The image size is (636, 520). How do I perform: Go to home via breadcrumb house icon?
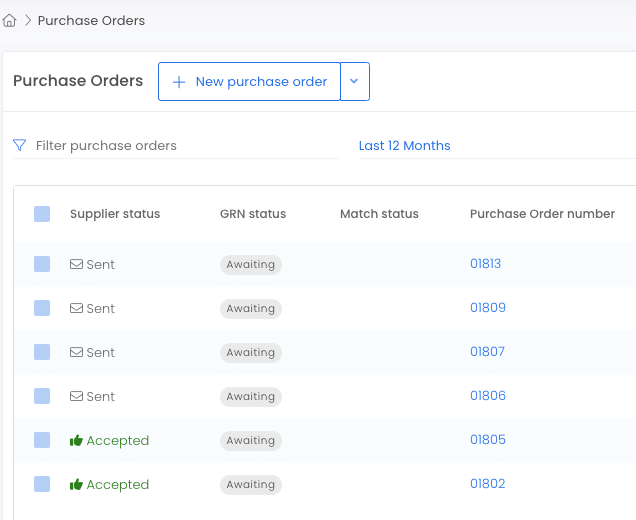9,20
